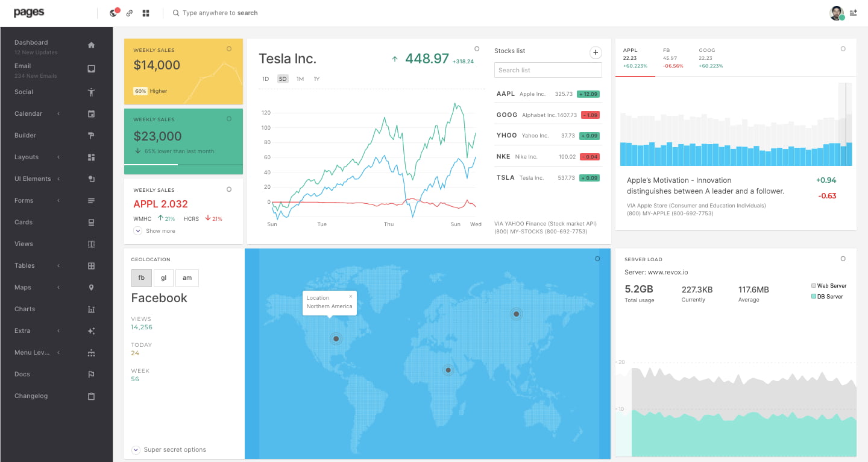Open the apps grid icon in the header
Screen dimensions: 868x462
coord(146,12)
